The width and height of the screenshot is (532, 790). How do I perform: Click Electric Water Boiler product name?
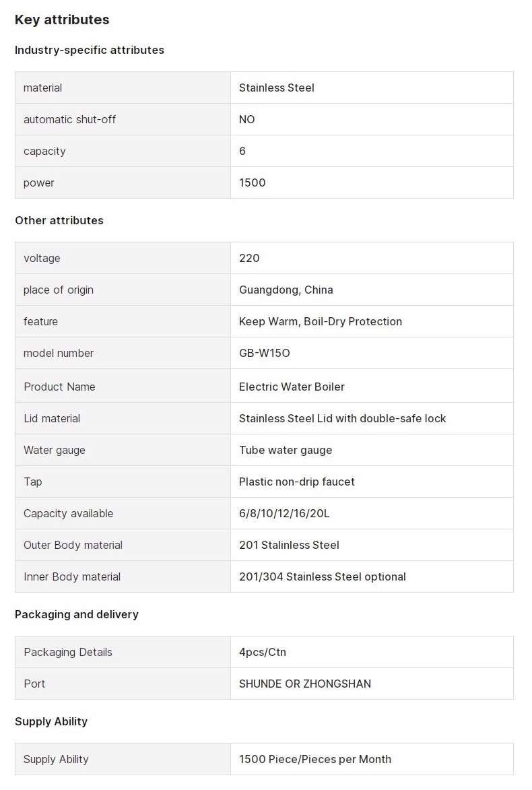coord(292,387)
